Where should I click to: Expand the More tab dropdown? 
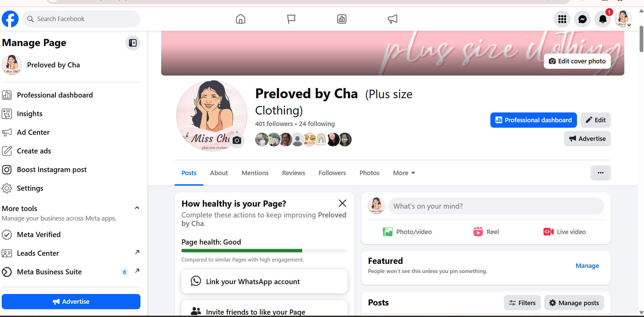(404, 173)
